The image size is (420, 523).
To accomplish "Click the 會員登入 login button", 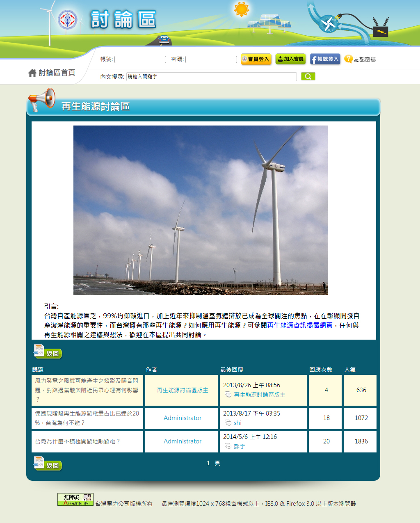I will point(256,59).
